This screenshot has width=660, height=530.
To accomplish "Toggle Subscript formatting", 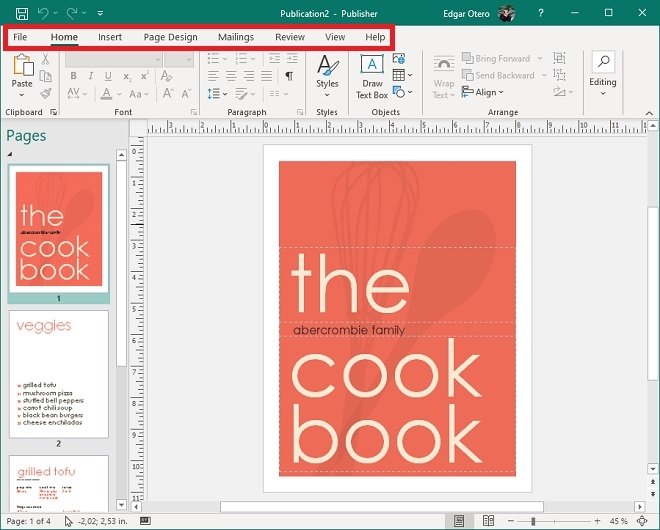I will pyautogui.click(x=126, y=76).
